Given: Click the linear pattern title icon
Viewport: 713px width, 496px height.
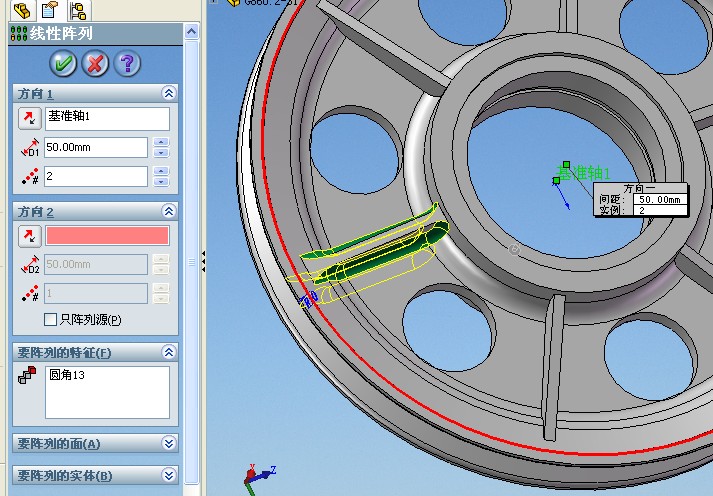Looking at the screenshot, I should pyautogui.click(x=19, y=34).
